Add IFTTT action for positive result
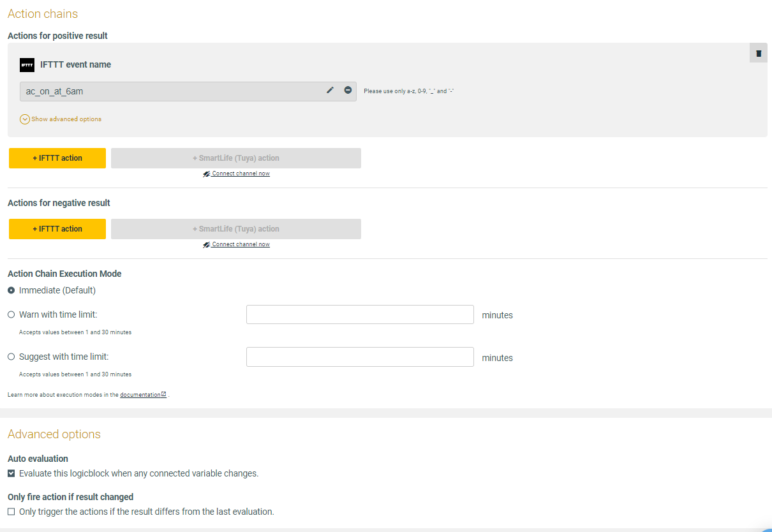Image resolution: width=772 pixels, height=532 pixels. coord(57,158)
